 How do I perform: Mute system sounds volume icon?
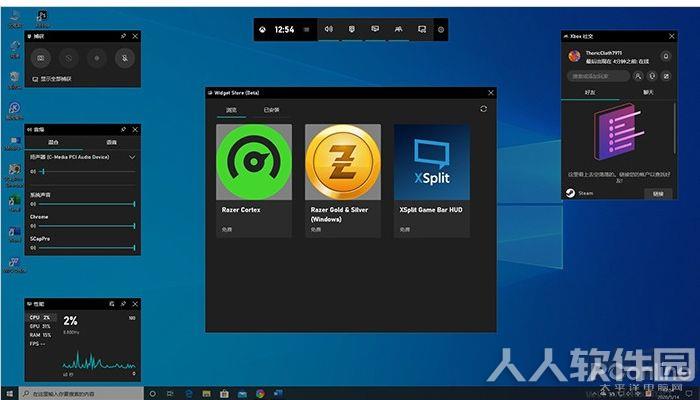coord(33,204)
